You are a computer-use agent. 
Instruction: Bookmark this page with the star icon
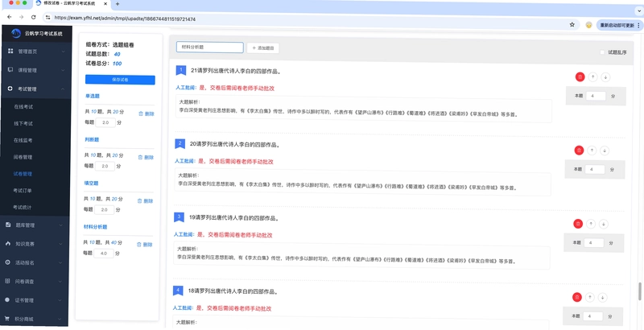click(572, 25)
